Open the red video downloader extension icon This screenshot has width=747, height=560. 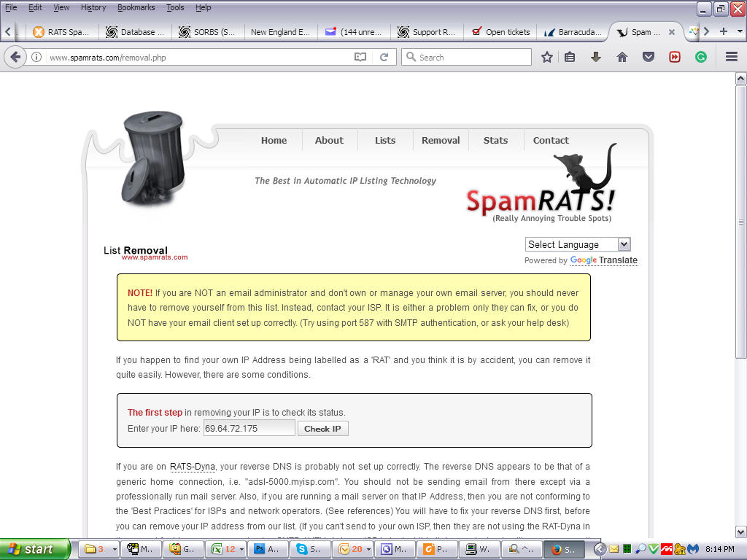(x=674, y=58)
